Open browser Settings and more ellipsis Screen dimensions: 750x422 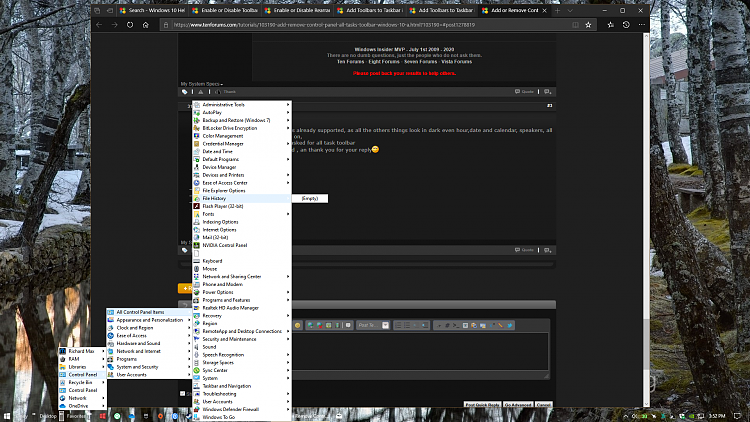[x=642, y=25]
